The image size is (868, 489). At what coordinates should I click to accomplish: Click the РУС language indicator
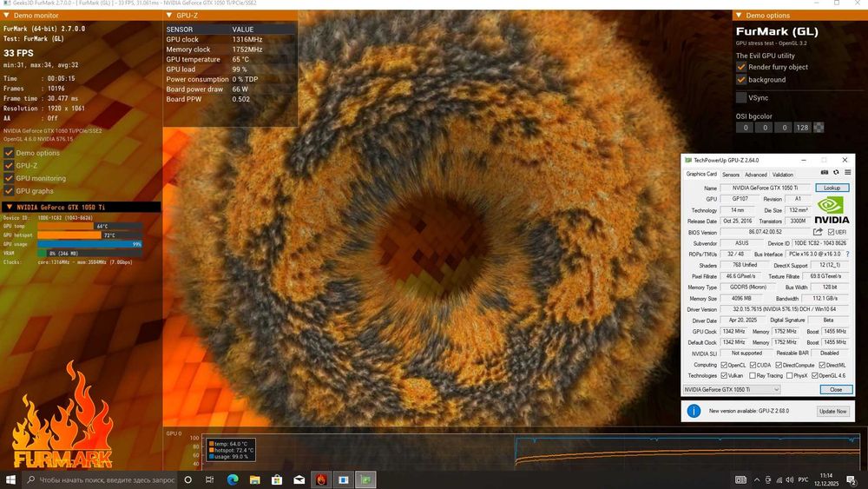click(803, 479)
